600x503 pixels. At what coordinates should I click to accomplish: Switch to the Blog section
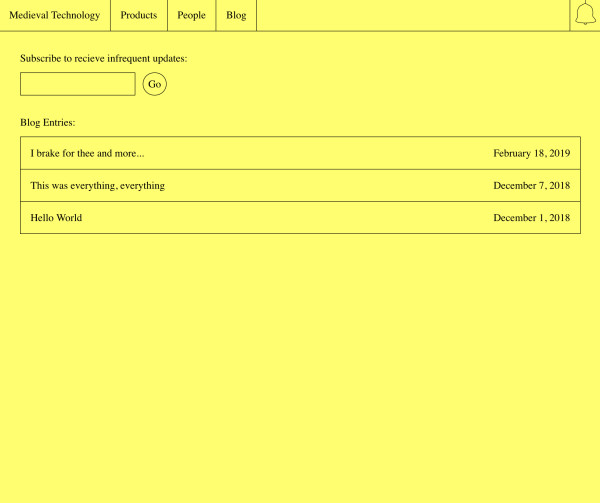[236, 15]
